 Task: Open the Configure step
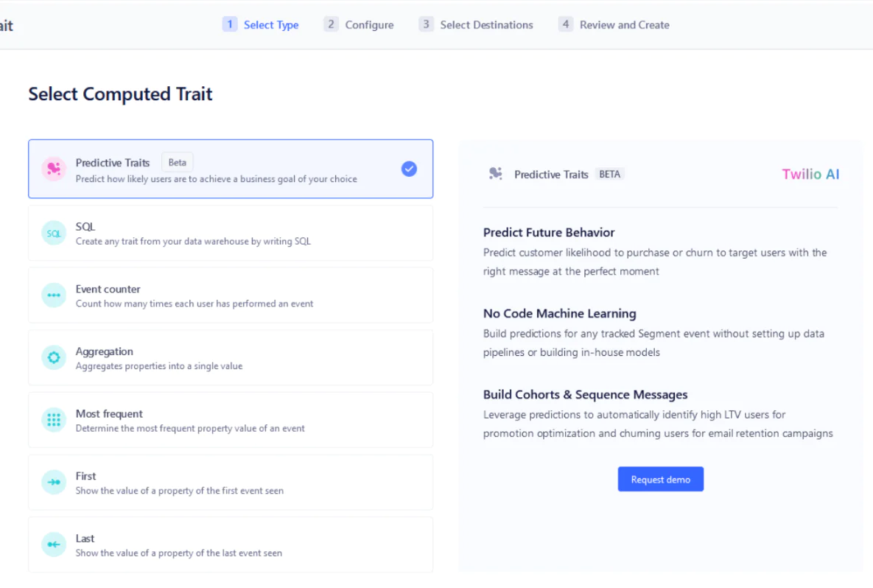(x=359, y=25)
